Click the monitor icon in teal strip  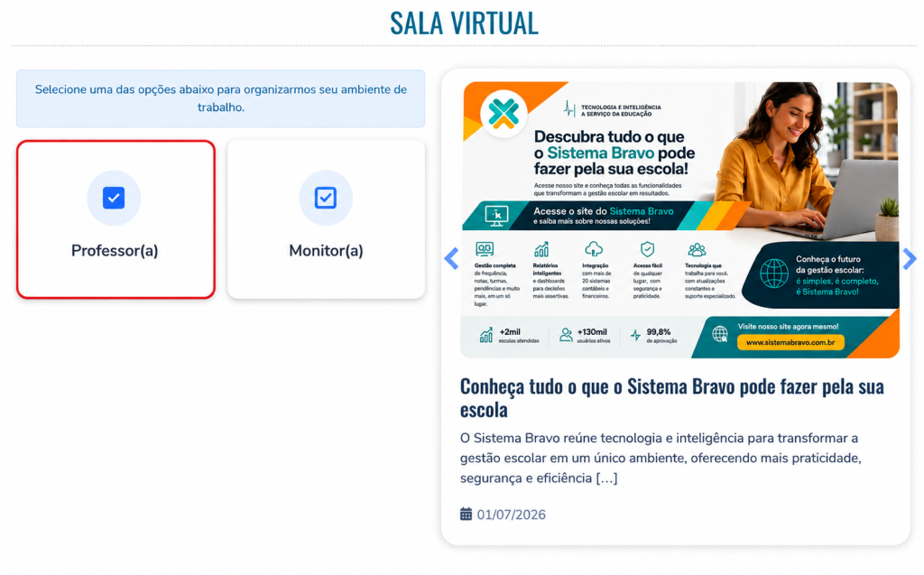point(496,216)
